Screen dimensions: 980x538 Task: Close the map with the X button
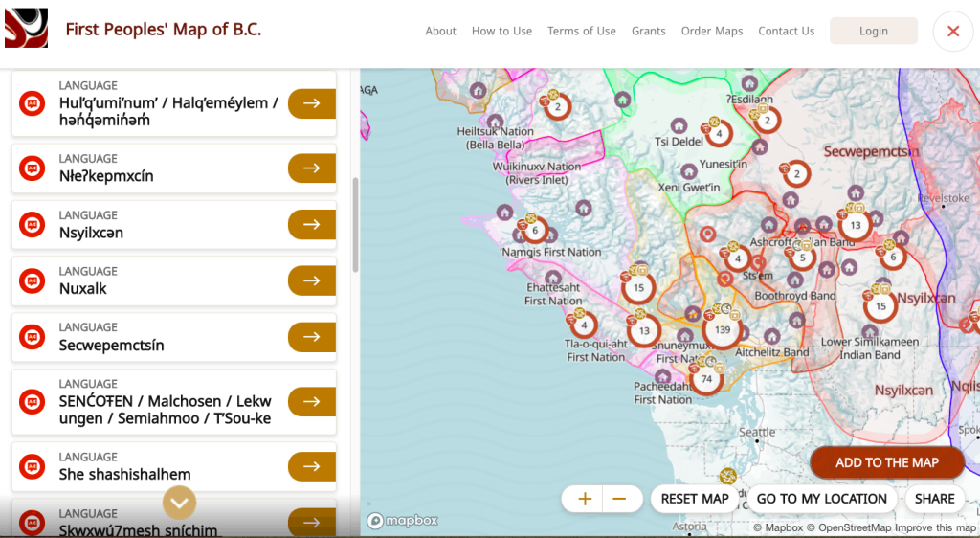952,32
